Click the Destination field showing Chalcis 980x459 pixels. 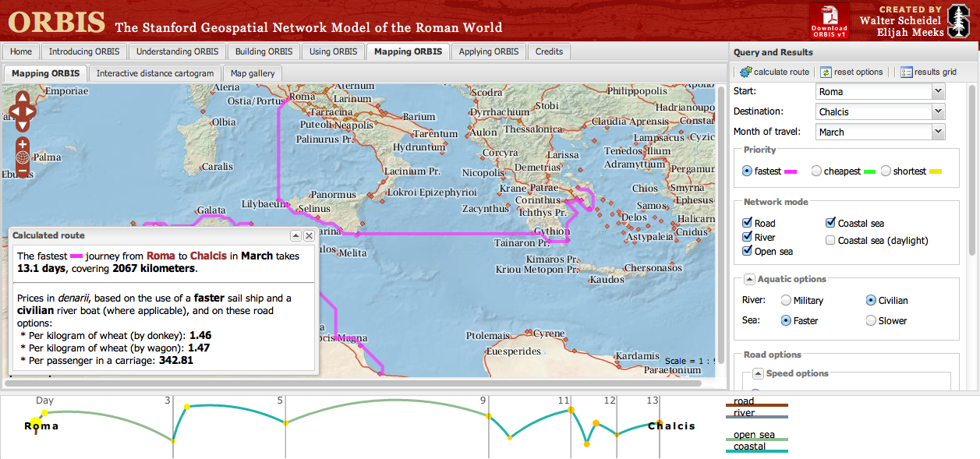point(874,111)
